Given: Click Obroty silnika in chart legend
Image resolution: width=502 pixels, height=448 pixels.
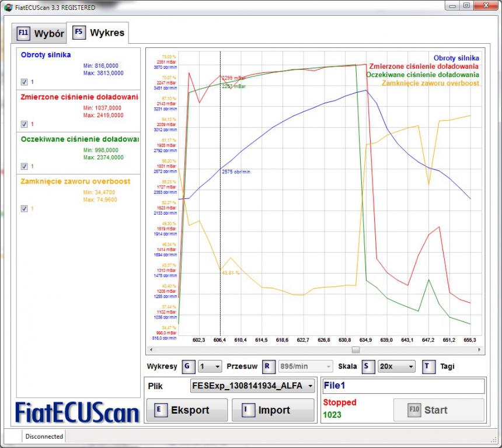Looking at the screenshot, I should point(456,58).
